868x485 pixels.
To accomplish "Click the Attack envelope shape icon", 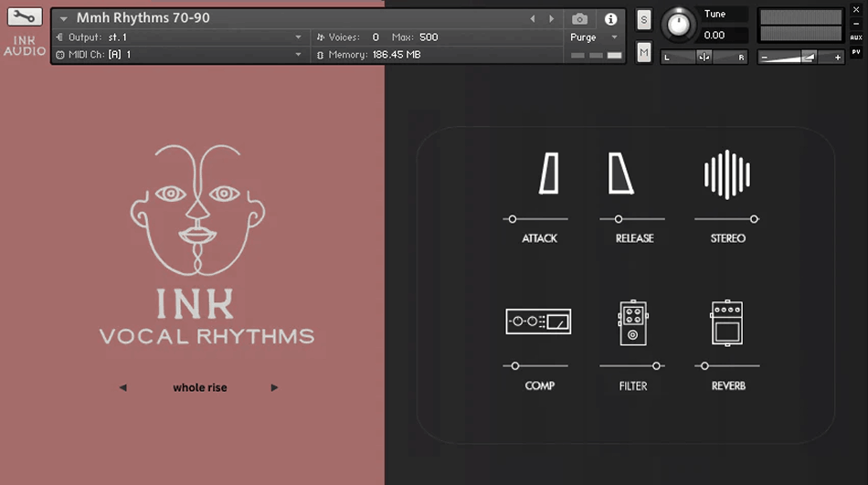I will 549,174.
